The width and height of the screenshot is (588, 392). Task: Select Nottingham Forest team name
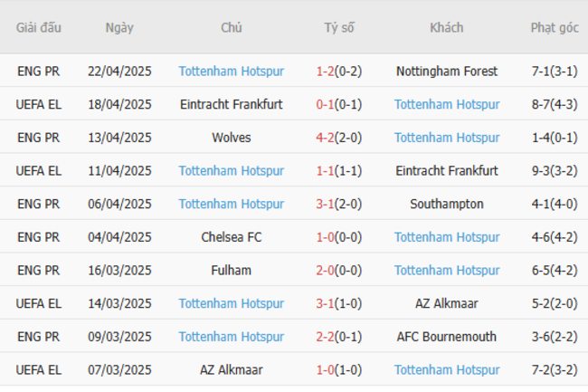(x=447, y=72)
